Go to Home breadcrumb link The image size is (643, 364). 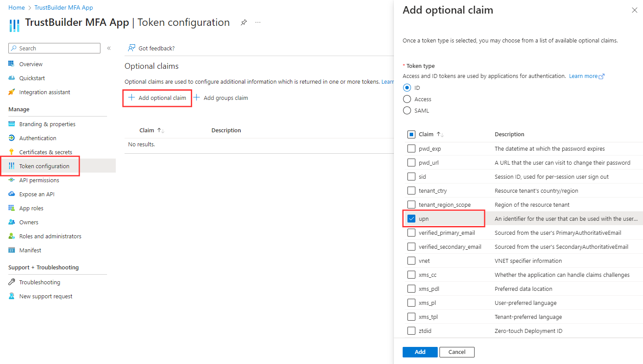pyautogui.click(x=17, y=7)
